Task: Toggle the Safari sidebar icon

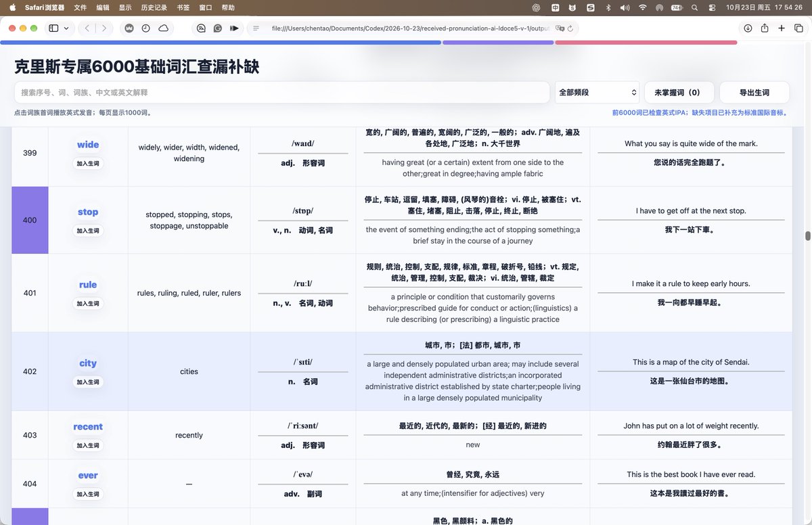Action: pyautogui.click(x=53, y=28)
